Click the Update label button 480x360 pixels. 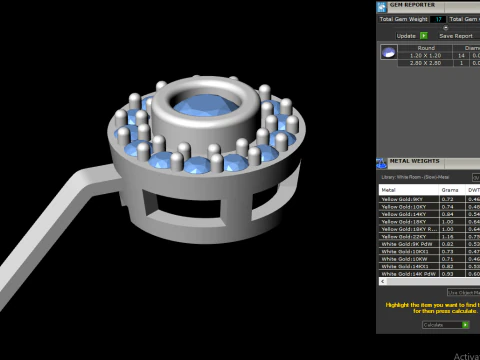click(x=406, y=36)
